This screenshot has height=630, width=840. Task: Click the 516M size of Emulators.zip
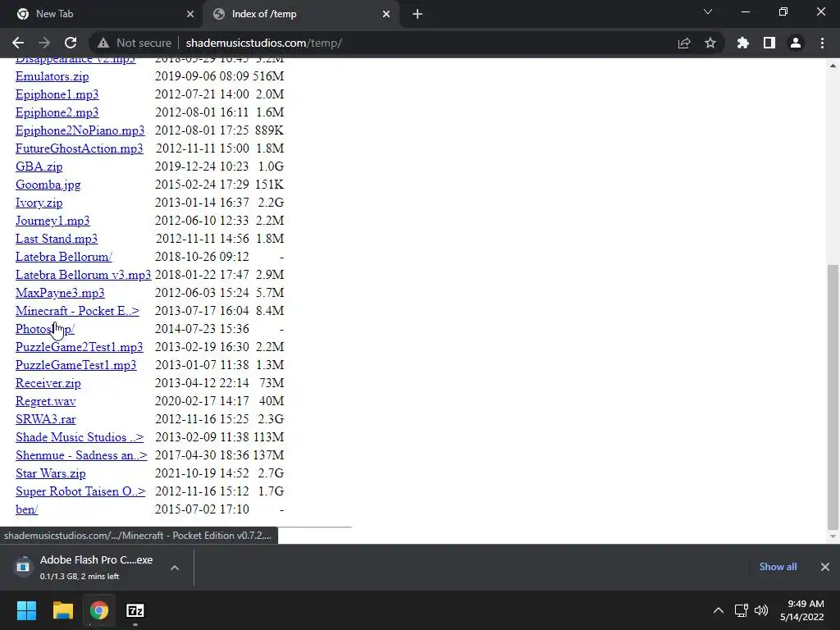[x=268, y=76]
